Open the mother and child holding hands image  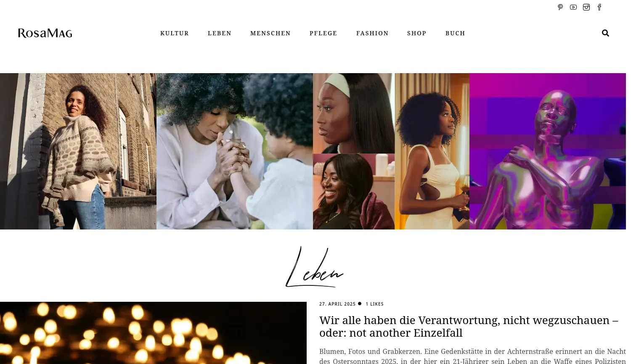coord(235,151)
